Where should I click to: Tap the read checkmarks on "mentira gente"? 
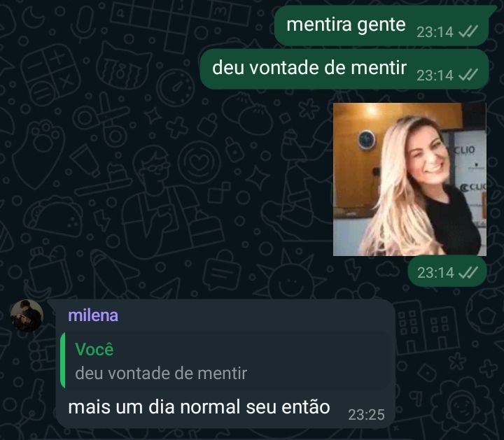tap(468, 31)
